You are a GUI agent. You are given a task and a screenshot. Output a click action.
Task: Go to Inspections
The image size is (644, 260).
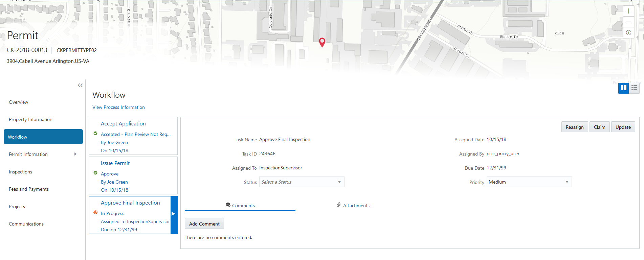click(x=20, y=172)
